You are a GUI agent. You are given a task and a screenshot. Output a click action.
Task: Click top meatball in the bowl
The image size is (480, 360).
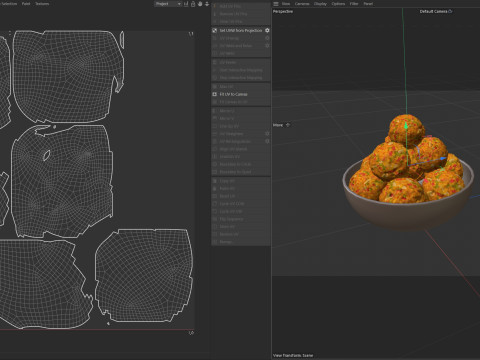tap(406, 129)
